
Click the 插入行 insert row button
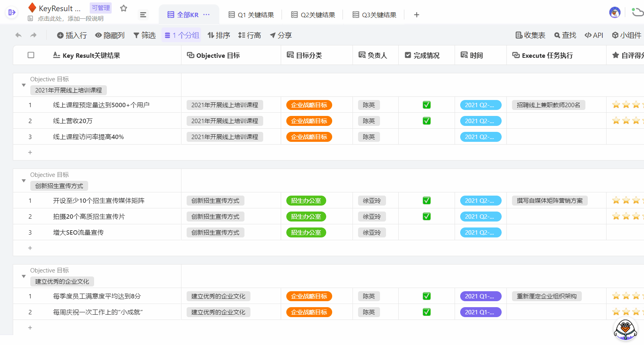tap(72, 35)
